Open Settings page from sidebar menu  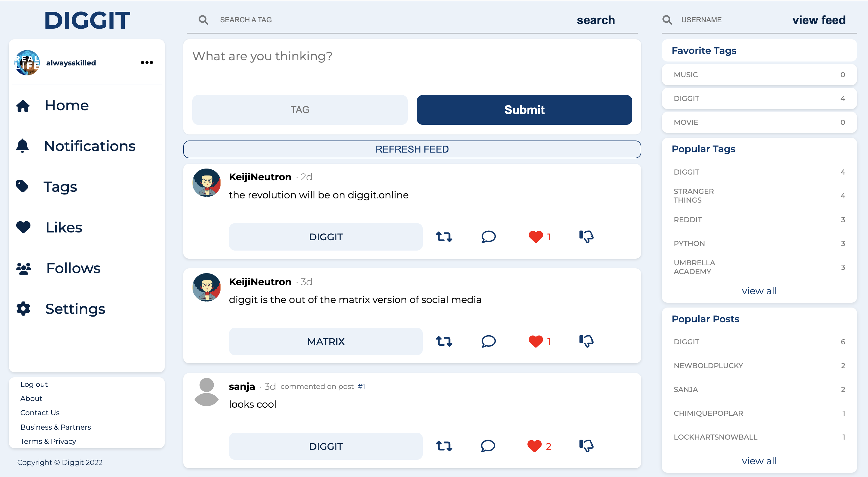[x=75, y=309]
